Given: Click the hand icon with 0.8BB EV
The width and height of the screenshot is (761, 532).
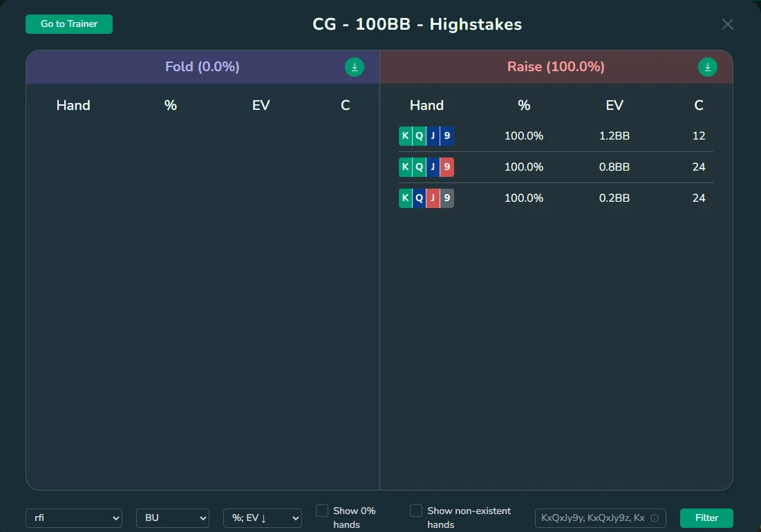Looking at the screenshot, I should coord(426,167).
